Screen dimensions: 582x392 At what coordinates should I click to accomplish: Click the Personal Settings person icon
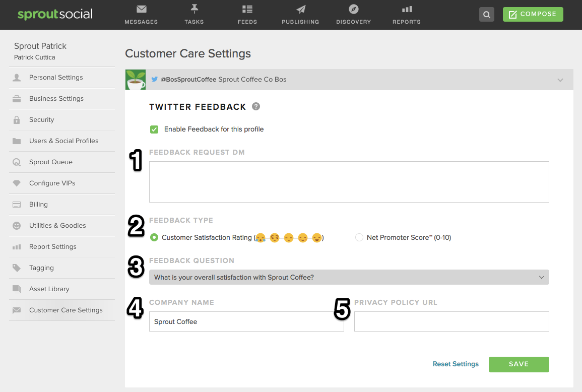(17, 78)
